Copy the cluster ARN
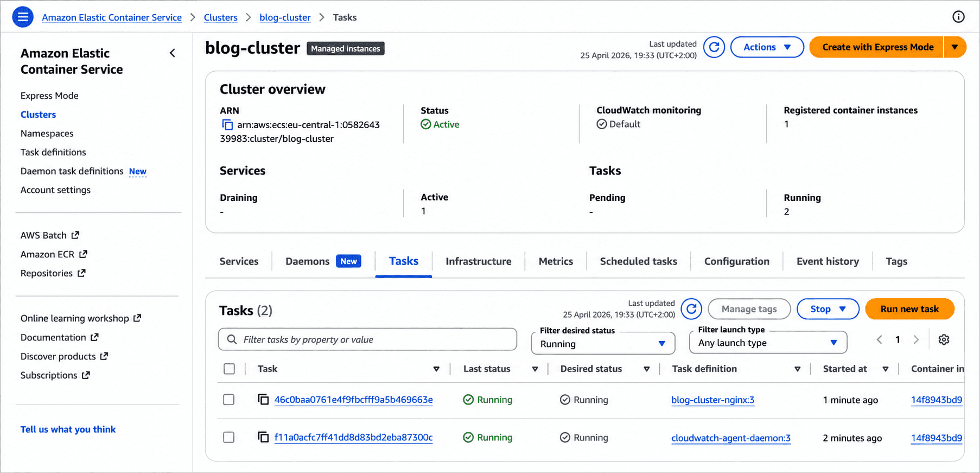980x473 pixels. coord(227,125)
